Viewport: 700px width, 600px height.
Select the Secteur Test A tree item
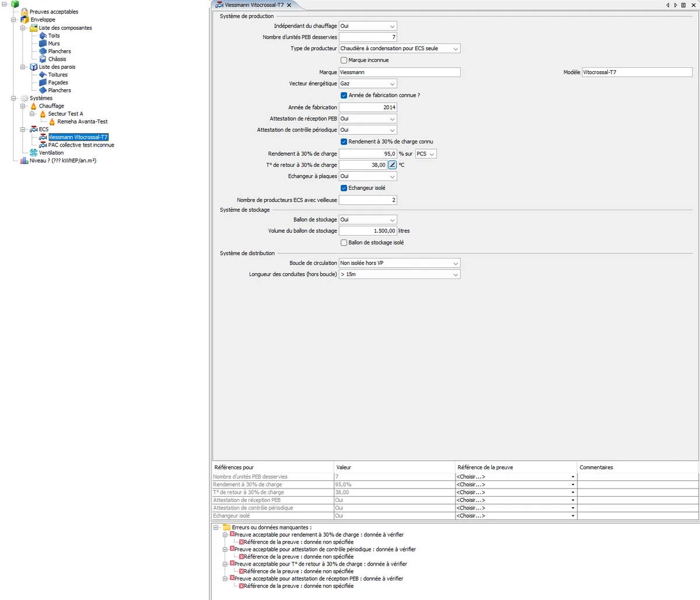pyautogui.click(x=65, y=114)
